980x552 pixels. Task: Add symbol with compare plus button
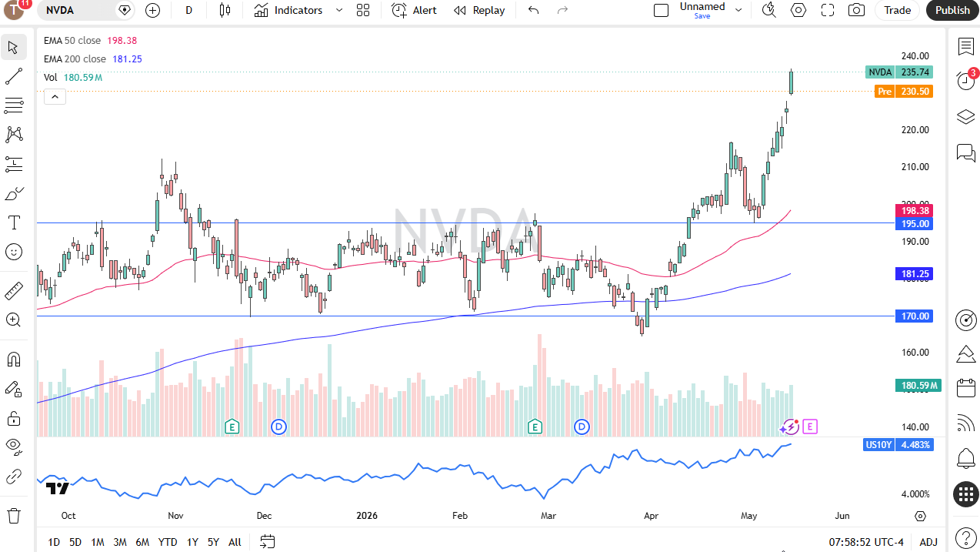153,10
